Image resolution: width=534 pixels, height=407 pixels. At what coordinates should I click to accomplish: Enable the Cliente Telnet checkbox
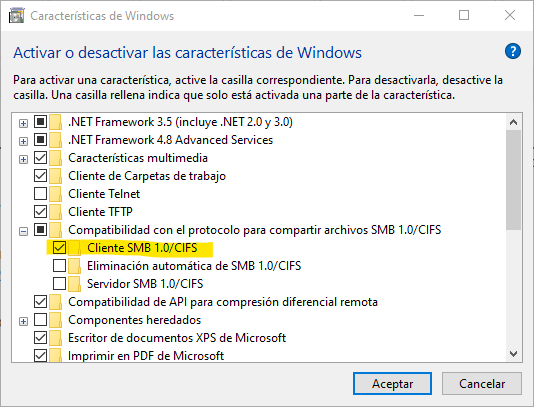41,194
